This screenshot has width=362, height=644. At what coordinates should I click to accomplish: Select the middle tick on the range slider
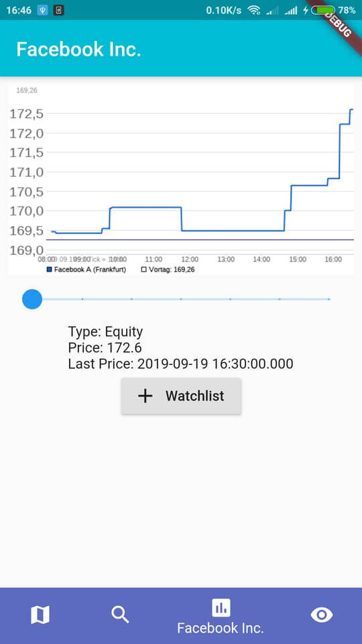coord(181,299)
